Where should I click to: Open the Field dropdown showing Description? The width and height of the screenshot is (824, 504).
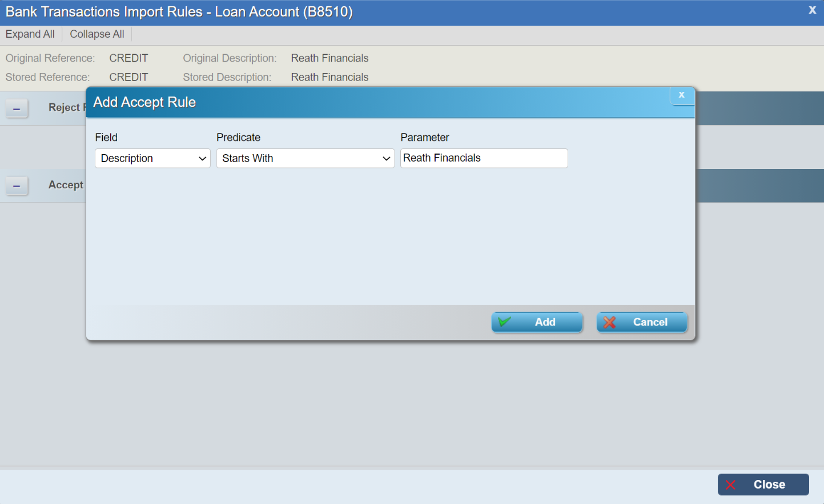[x=152, y=159]
